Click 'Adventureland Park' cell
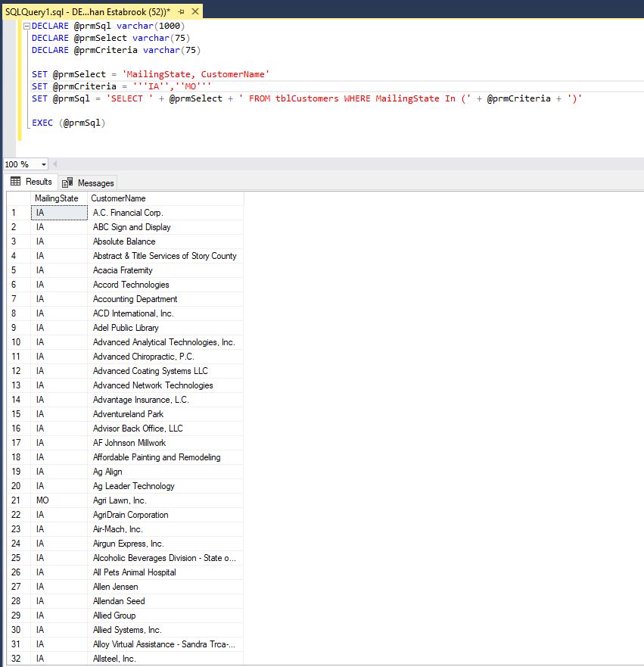 166,414
